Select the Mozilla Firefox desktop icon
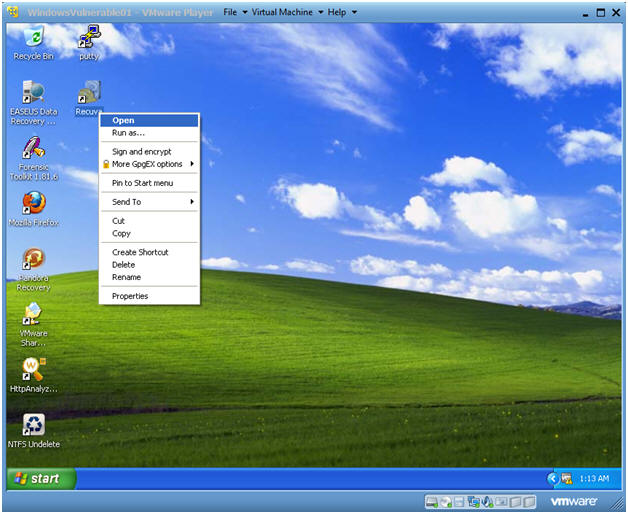Screen dimensions: 628x514 [34, 209]
